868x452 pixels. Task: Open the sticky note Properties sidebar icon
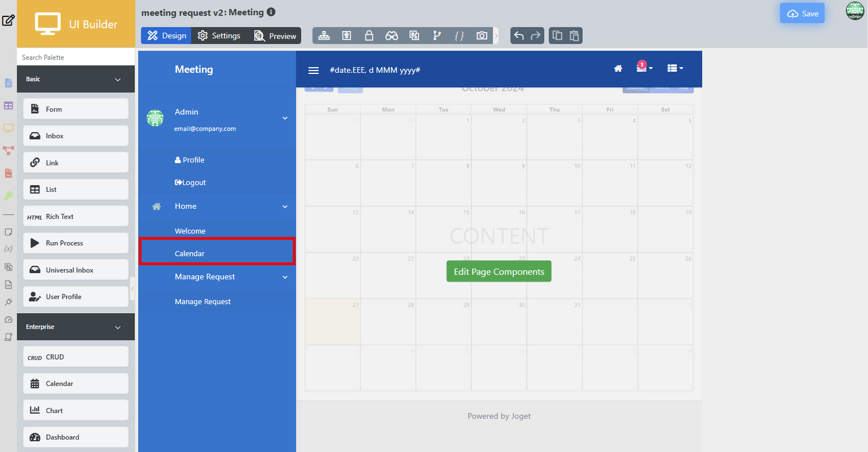[8, 232]
